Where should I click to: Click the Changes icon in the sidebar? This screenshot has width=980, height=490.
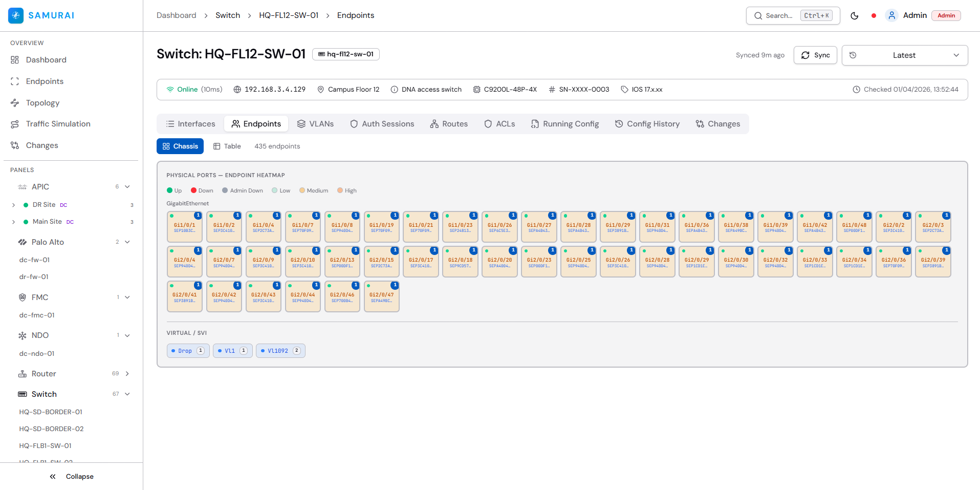[16, 145]
